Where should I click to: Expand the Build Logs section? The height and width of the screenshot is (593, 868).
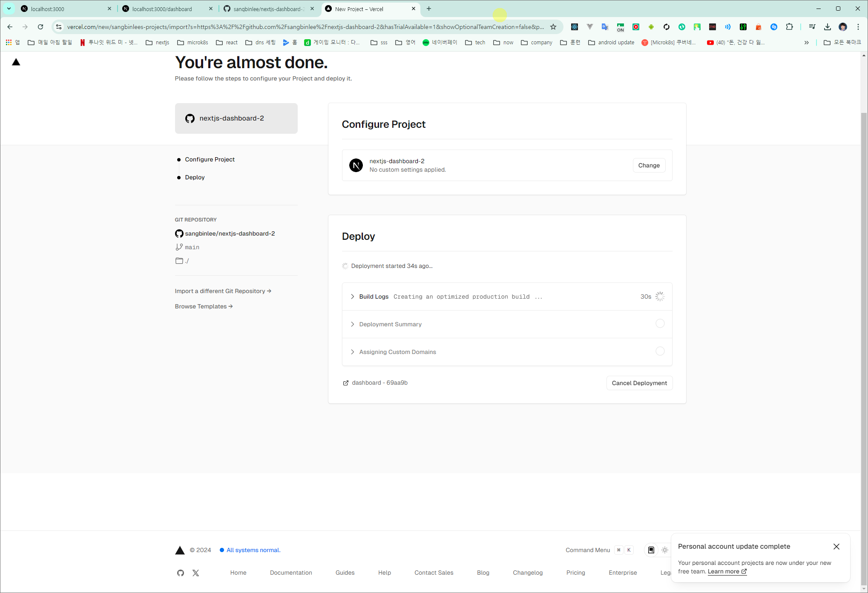click(374, 296)
